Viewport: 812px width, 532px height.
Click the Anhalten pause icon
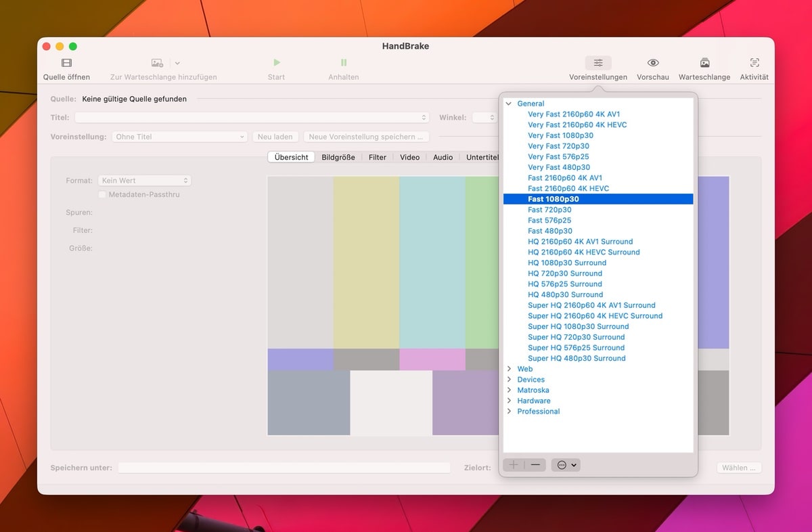point(344,63)
